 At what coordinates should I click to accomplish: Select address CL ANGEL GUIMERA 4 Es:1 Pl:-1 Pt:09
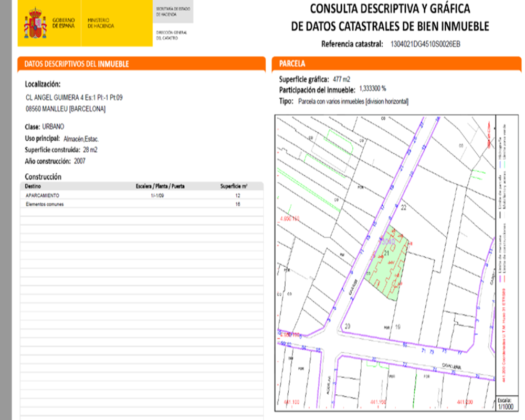(74, 98)
